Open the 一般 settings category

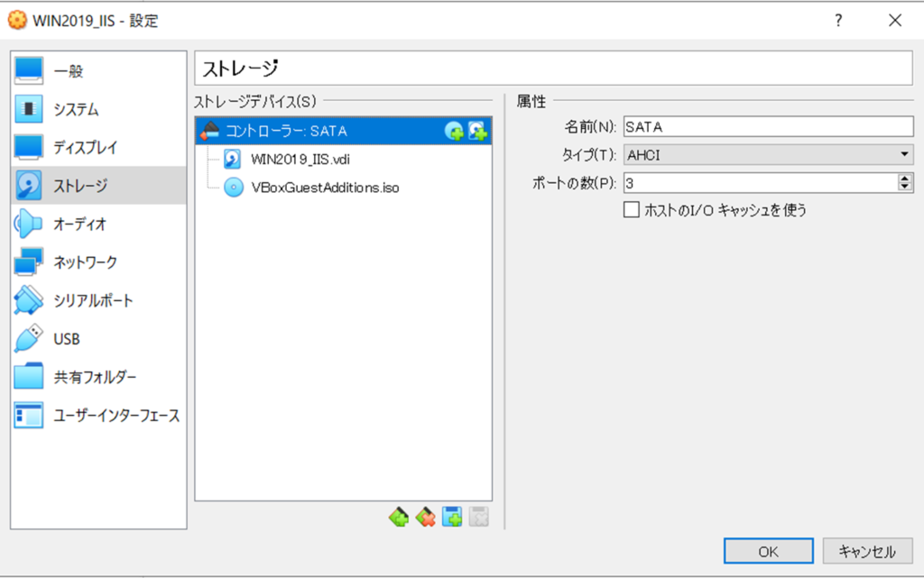tap(69, 71)
